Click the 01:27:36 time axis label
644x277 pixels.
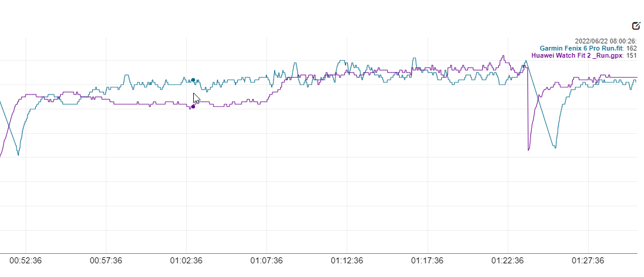(x=588, y=260)
